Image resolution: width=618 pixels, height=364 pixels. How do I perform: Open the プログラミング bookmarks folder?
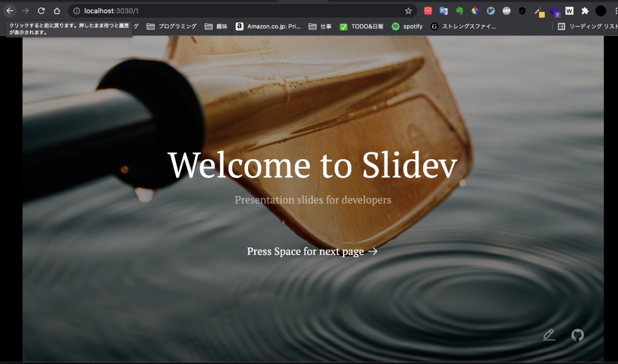(177, 26)
